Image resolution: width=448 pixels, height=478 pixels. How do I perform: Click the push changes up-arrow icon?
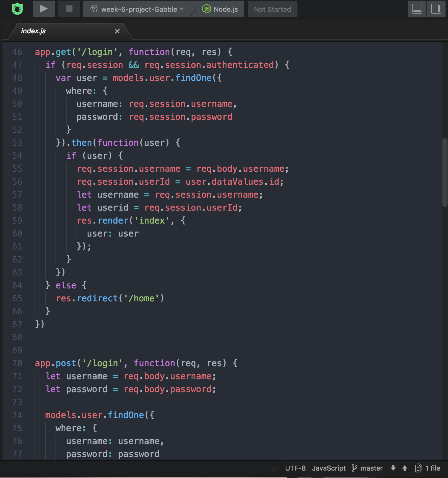[404, 468]
